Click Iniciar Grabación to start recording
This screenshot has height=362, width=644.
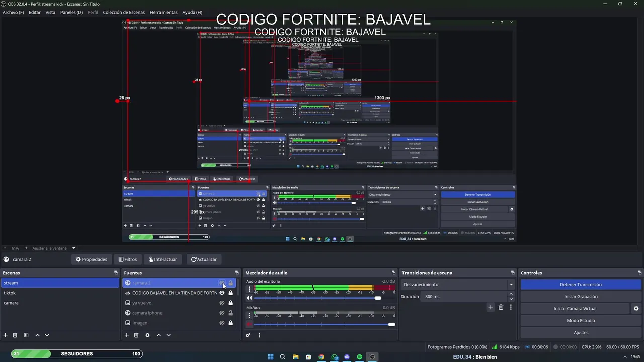(581, 297)
